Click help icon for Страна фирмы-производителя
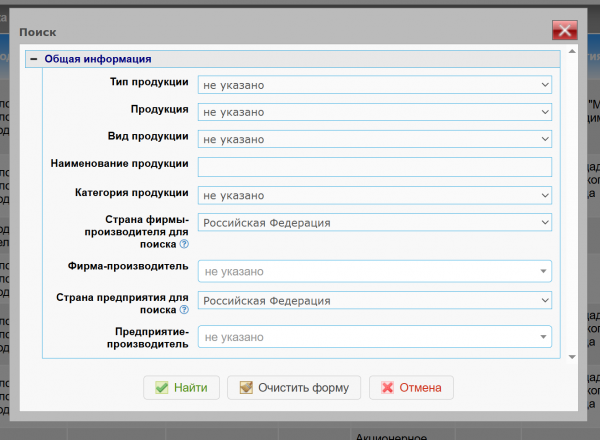This screenshot has width=600, height=440. 184,243
